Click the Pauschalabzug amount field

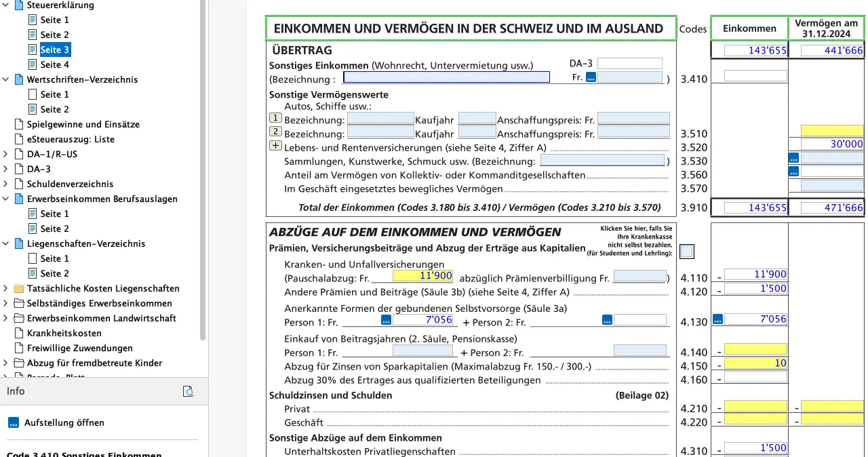pos(422,275)
